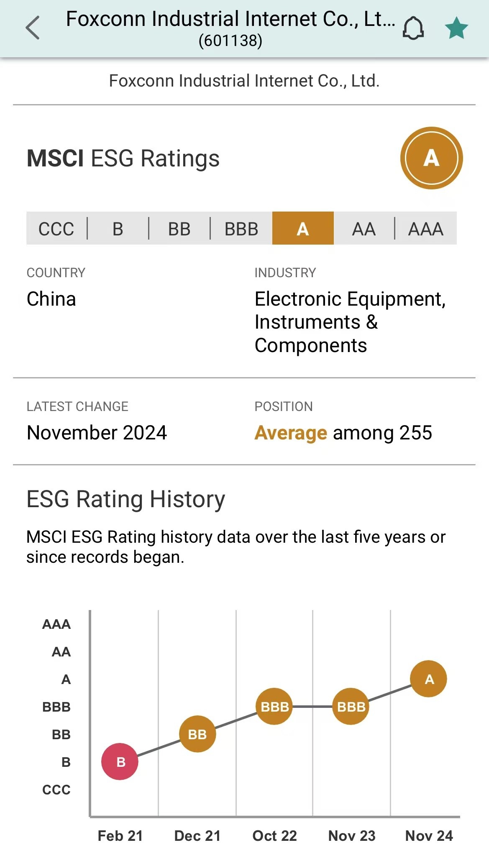This screenshot has height=868, width=489.
Task: Tap the highlighted A rating segment
Action: pos(303,228)
